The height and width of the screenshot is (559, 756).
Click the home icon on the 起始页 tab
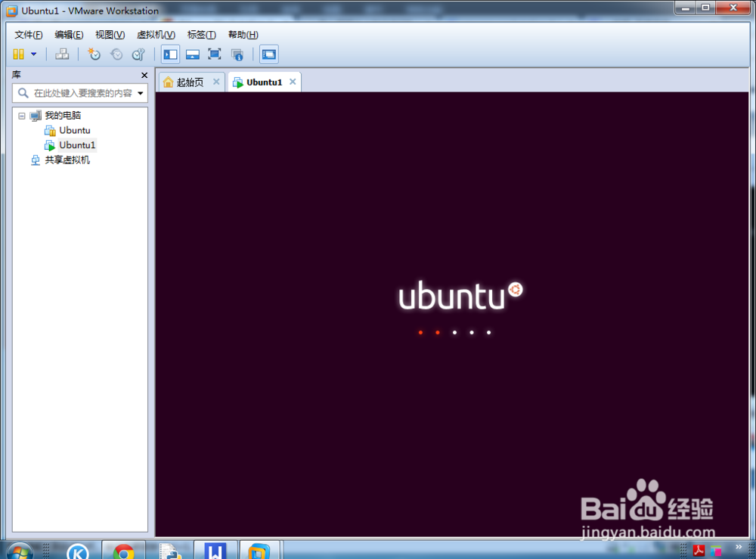[169, 82]
